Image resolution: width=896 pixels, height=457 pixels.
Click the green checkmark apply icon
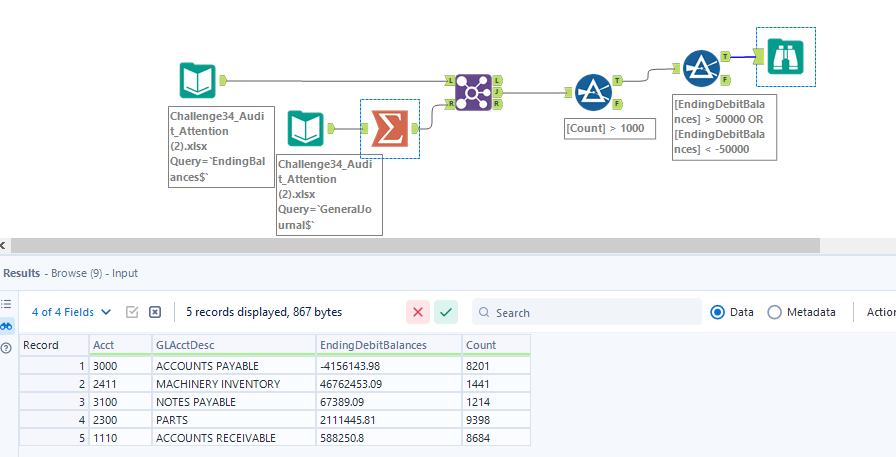click(x=446, y=312)
